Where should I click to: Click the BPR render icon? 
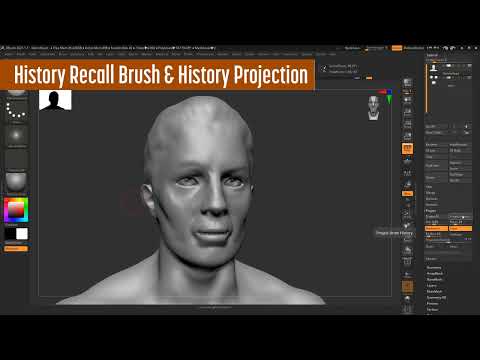(x=407, y=83)
